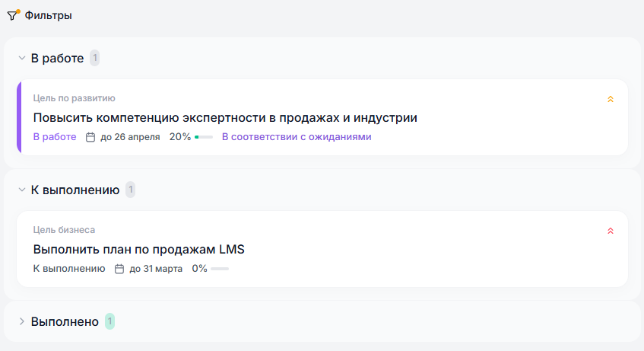Click the 'В работе' status on goal card
The image size is (644, 351).
coord(55,137)
